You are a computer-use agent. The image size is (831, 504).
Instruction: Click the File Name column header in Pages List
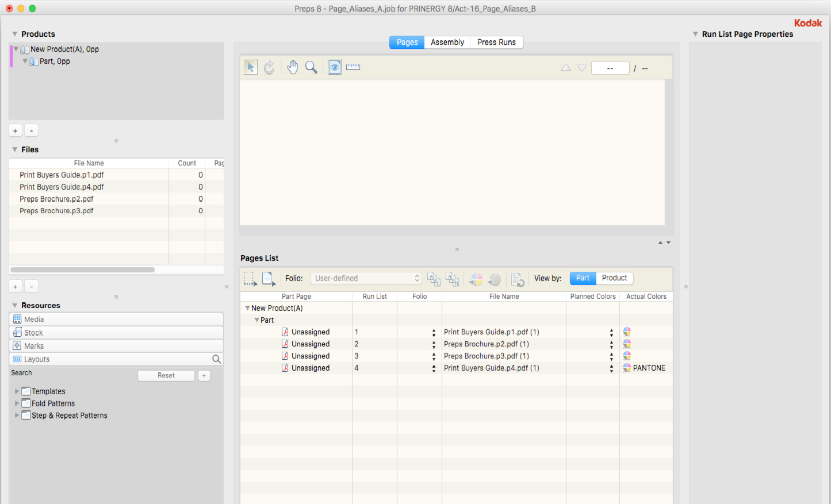pyautogui.click(x=504, y=297)
